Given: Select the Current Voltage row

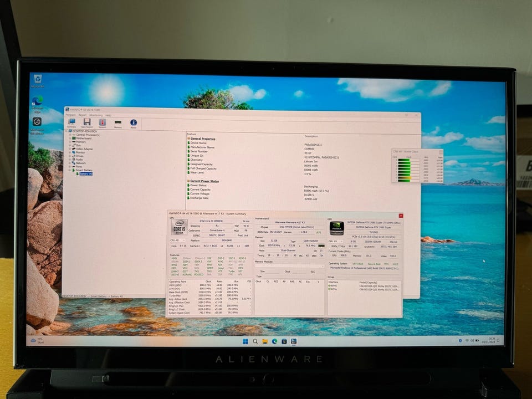Looking at the screenshot, I should 251,194.
